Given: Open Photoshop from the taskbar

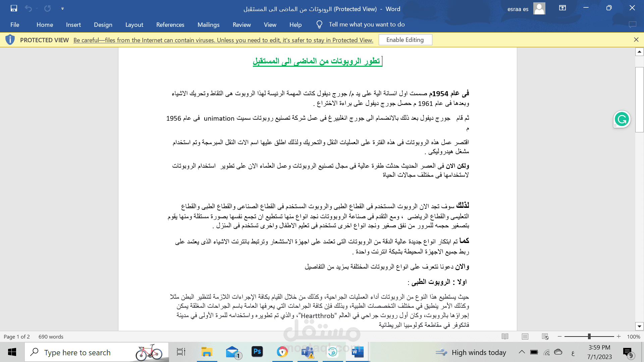Looking at the screenshot, I should (257, 352).
